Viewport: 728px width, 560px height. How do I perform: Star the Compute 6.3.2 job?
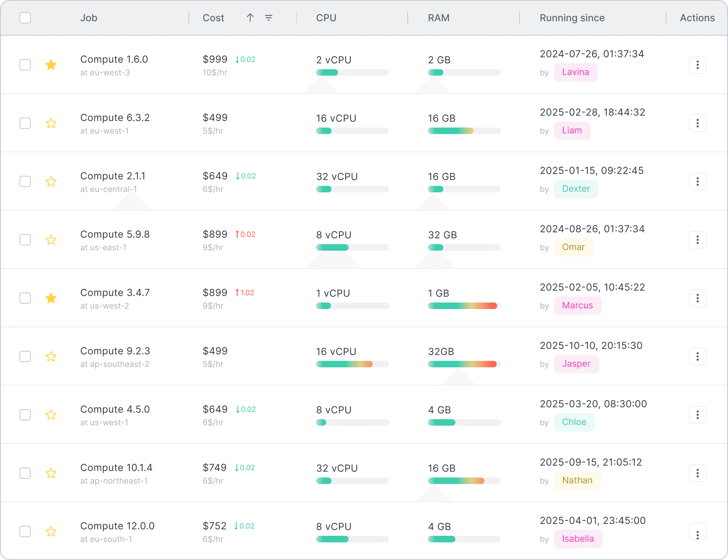[51, 123]
